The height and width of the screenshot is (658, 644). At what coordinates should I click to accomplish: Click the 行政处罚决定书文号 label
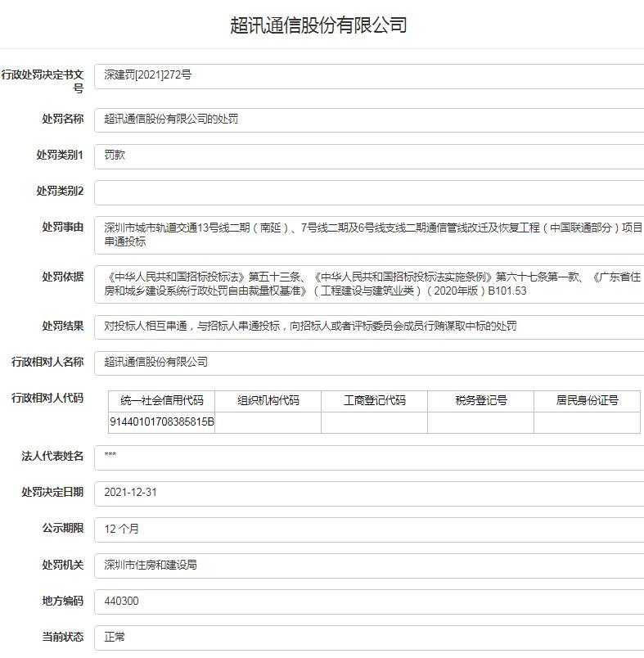pos(43,82)
